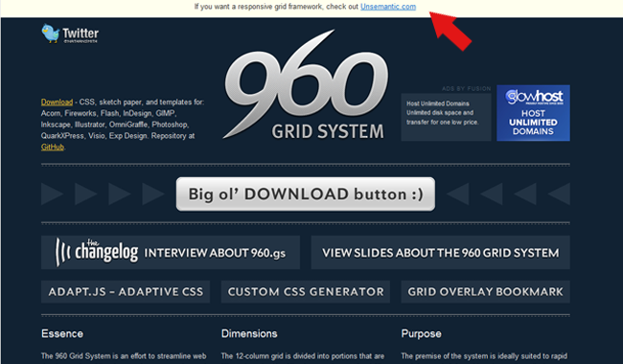Click the Ads by Fusion label
The image size is (623, 364).
(x=466, y=88)
